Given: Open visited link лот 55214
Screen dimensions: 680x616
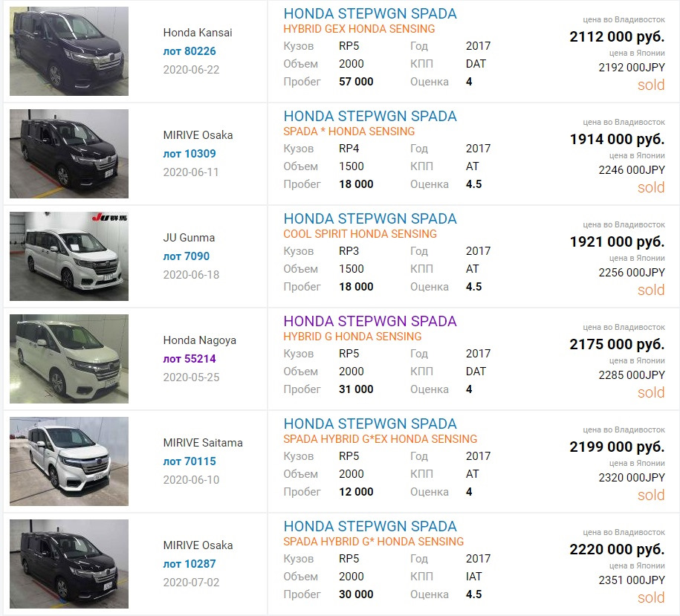Looking at the screenshot, I should click(190, 359).
